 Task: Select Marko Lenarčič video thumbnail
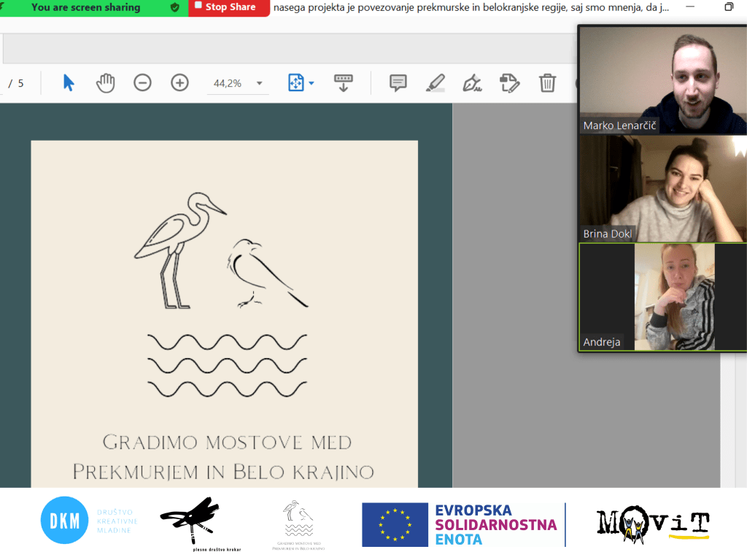[x=662, y=80]
